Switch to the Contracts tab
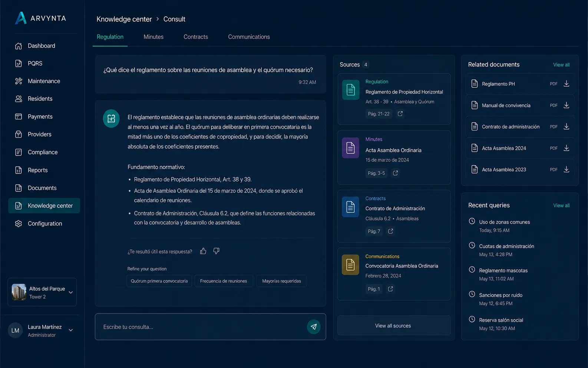The width and height of the screenshot is (588, 368). click(196, 37)
